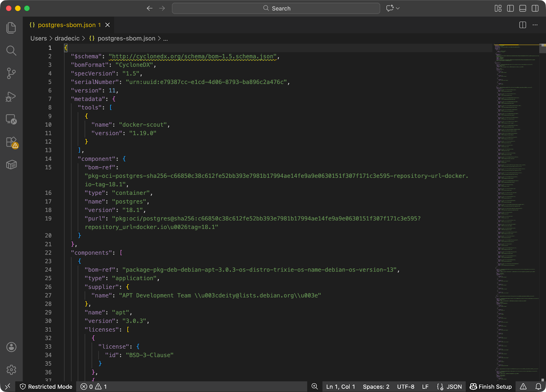Click the Customize Layout icon
Image resolution: width=546 pixels, height=392 pixels.
[498, 8]
